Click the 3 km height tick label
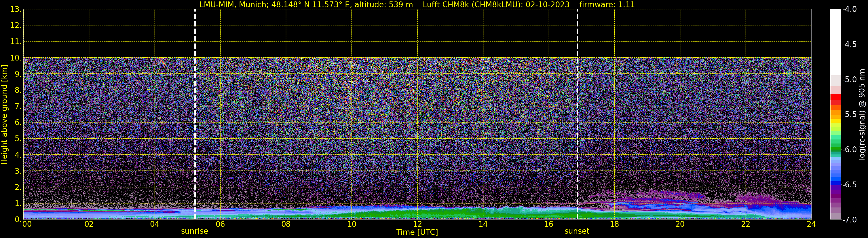This screenshot has height=238, width=868. click(18, 171)
